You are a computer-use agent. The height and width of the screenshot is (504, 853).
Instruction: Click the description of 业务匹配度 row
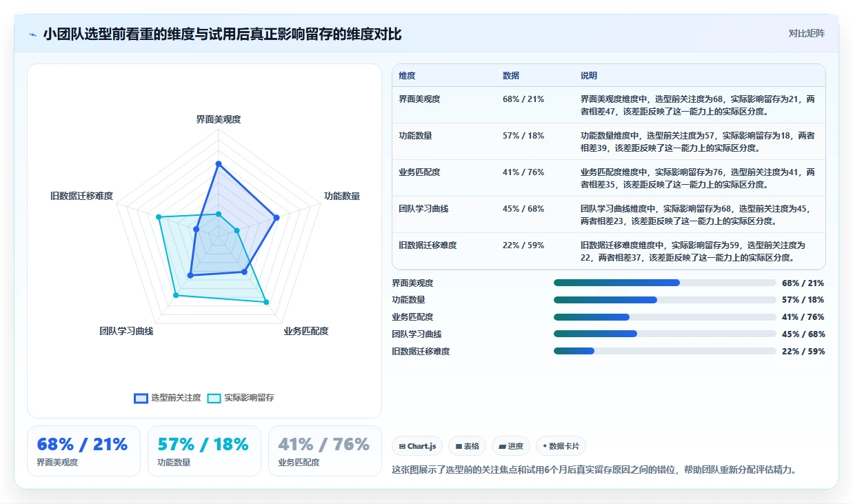point(698,178)
